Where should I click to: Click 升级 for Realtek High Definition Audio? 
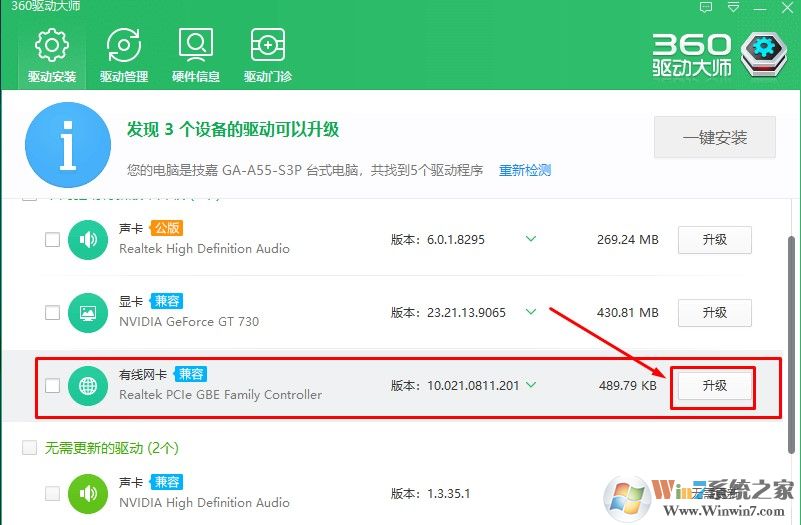(715, 240)
